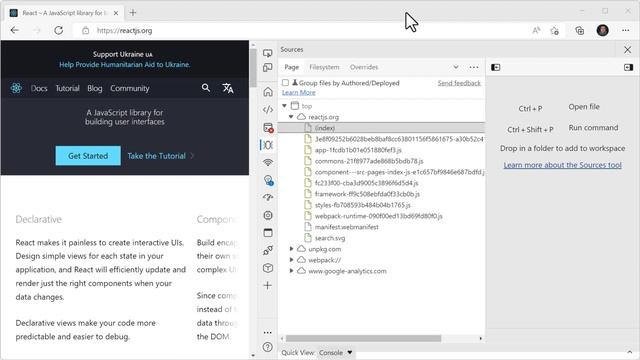Collapse the top tree node
640x360 pixels.
click(284, 106)
